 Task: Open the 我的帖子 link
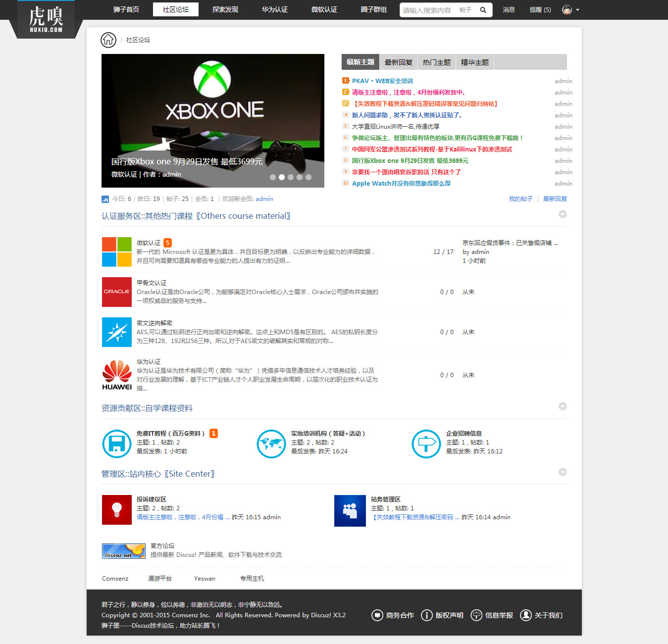pos(521,199)
